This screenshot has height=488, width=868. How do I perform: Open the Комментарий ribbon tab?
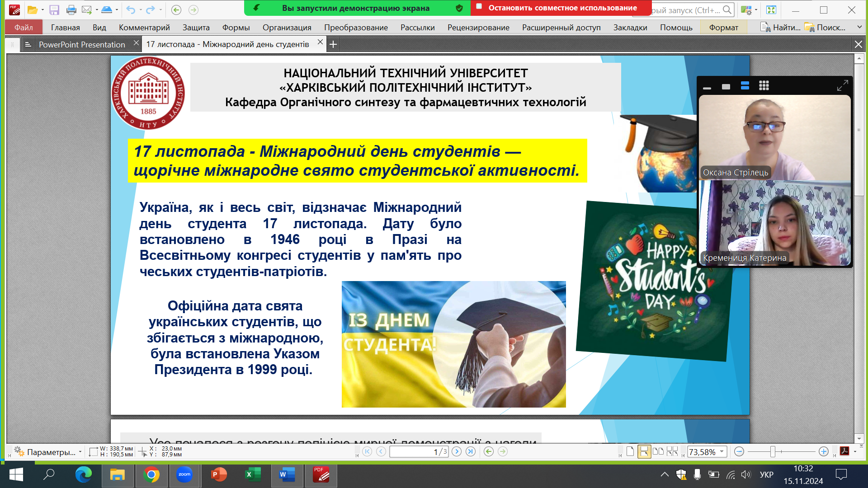tap(144, 28)
